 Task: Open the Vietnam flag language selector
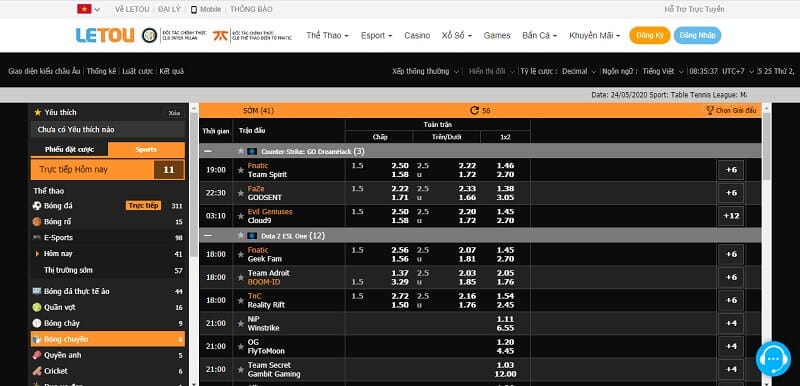pos(88,9)
